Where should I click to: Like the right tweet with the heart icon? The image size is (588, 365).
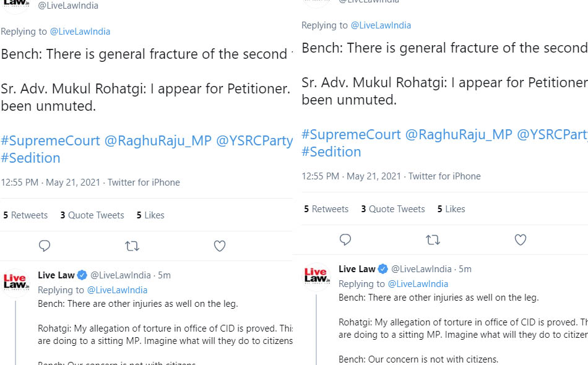521,239
